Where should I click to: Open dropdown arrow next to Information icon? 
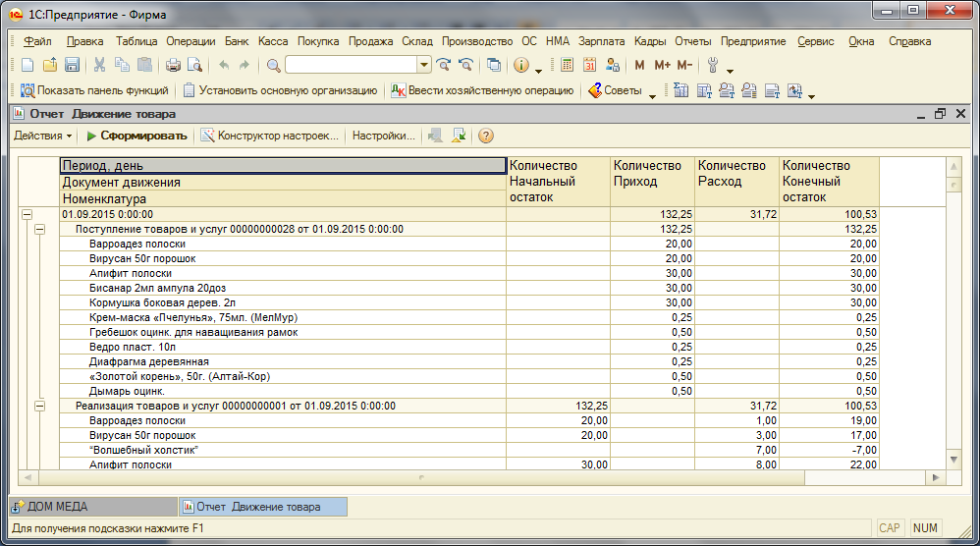click(x=538, y=71)
